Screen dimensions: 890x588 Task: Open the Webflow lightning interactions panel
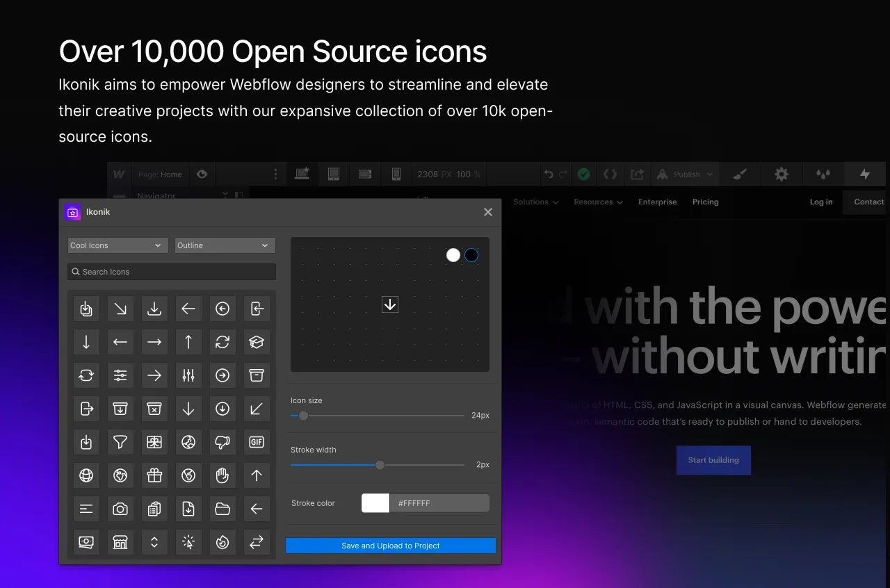[x=865, y=174]
